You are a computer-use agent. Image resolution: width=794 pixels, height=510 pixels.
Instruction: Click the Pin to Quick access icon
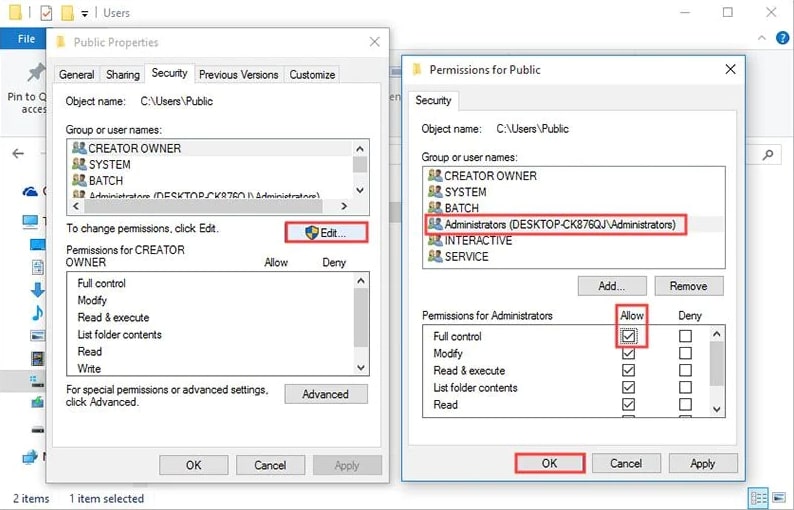[36, 73]
